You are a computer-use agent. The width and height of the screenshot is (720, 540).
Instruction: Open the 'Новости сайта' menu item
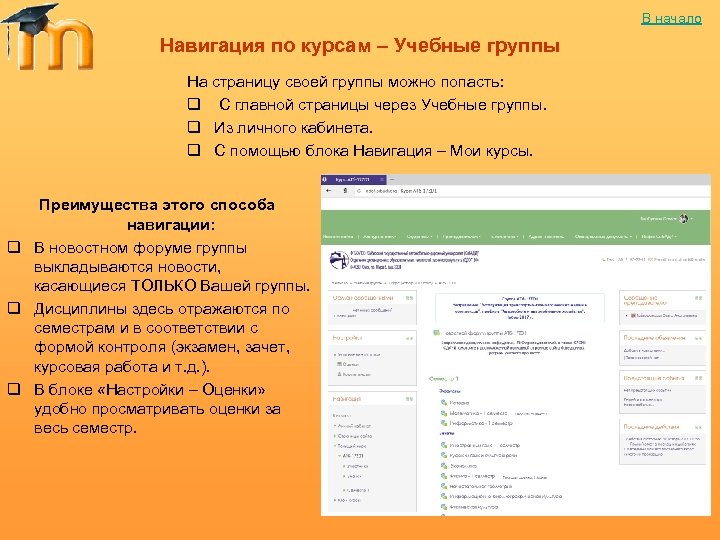[338, 236]
